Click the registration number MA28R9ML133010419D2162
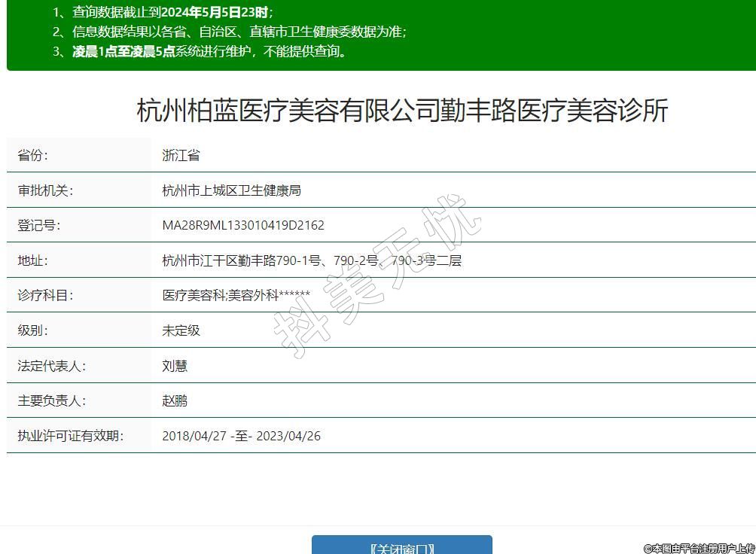The width and height of the screenshot is (756, 554). click(243, 225)
